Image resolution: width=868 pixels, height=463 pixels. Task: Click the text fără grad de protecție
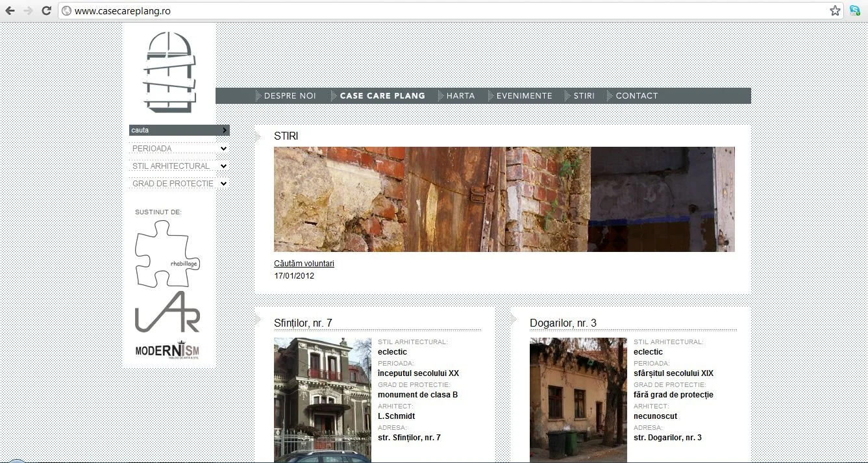tap(673, 395)
